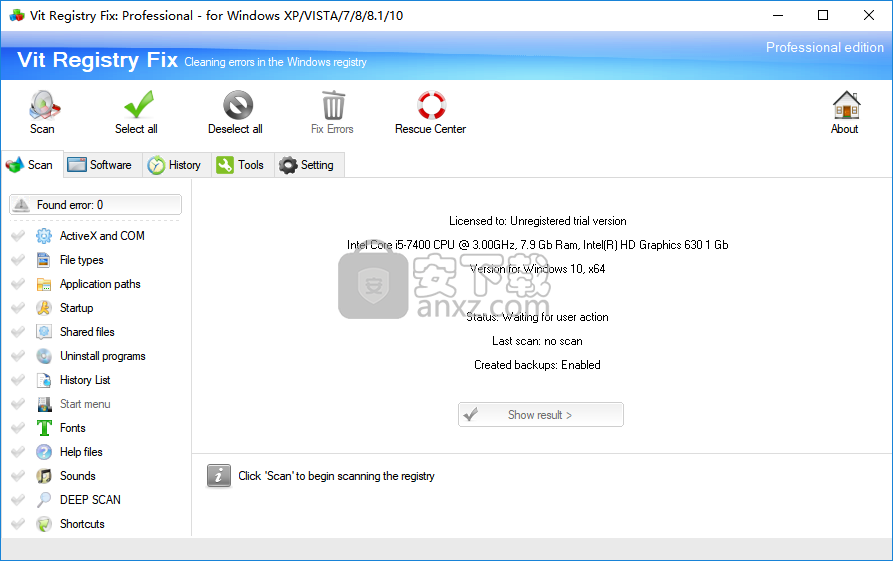Screen dimensions: 893x561
Task: Select the Shortcuts label
Action: tap(82, 523)
